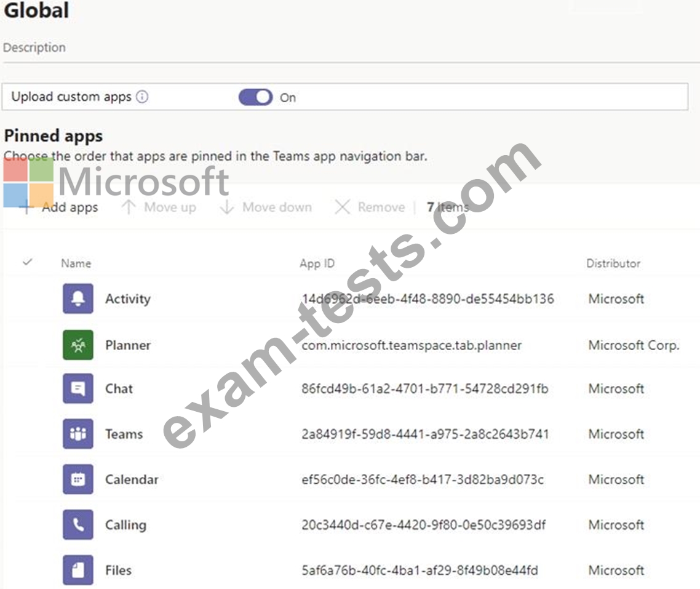700x589 pixels.
Task: Select the Files row name
Action: [x=118, y=571]
